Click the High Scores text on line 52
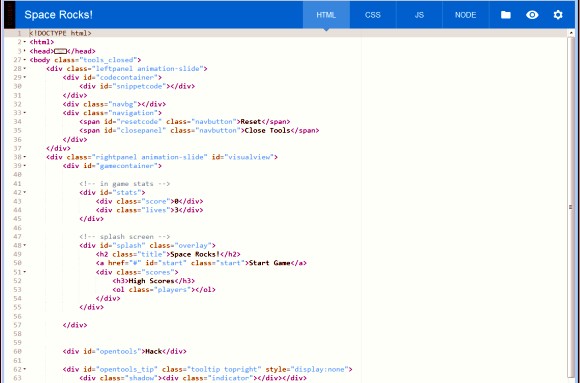 [x=151, y=281]
